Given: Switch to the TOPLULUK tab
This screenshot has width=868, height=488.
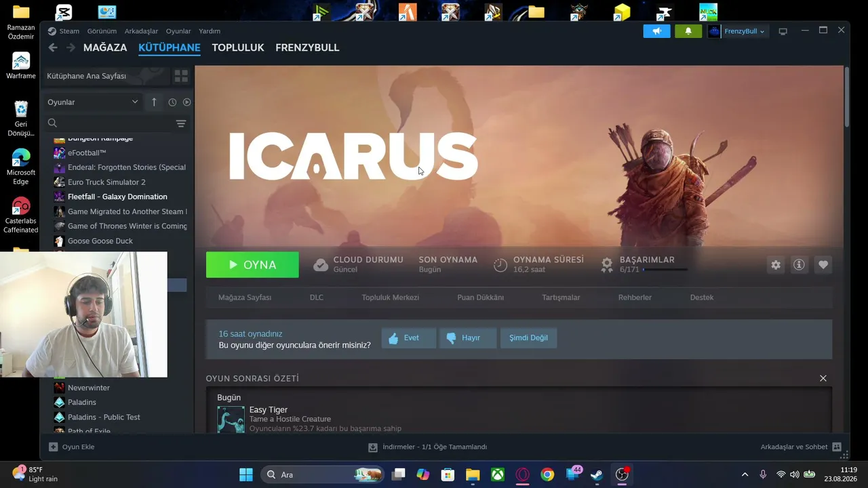Looking at the screenshot, I should 238,47.
